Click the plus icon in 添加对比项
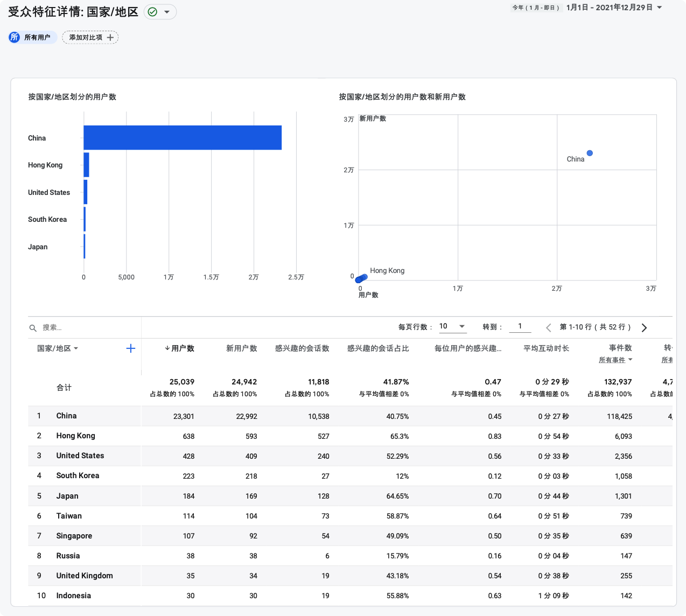This screenshot has width=686, height=616. (110, 37)
